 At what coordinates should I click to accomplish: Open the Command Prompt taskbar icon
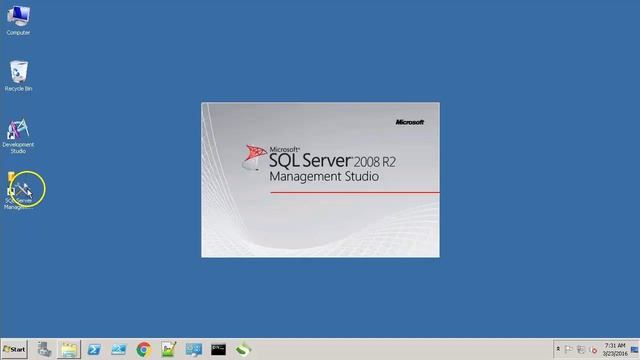pos(218,349)
